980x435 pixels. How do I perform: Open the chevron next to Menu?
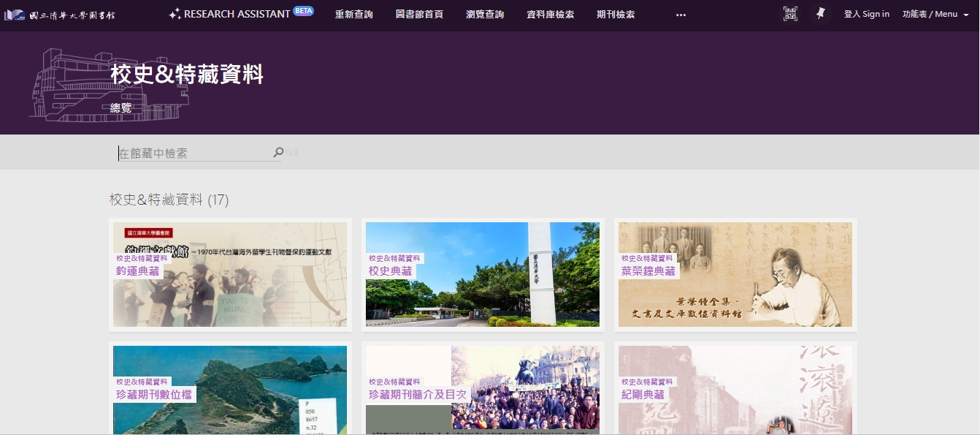click(965, 15)
